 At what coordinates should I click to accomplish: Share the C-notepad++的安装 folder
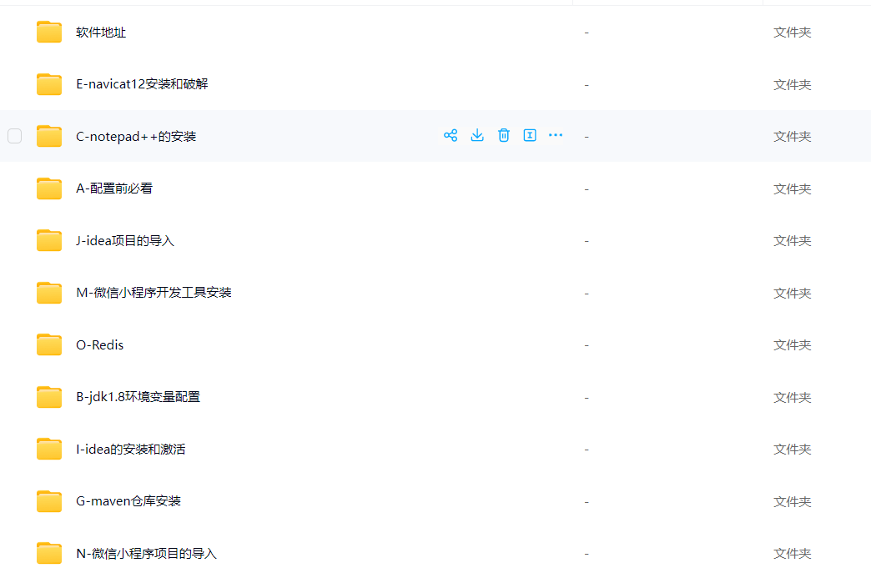pyautogui.click(x=451, y=135)
